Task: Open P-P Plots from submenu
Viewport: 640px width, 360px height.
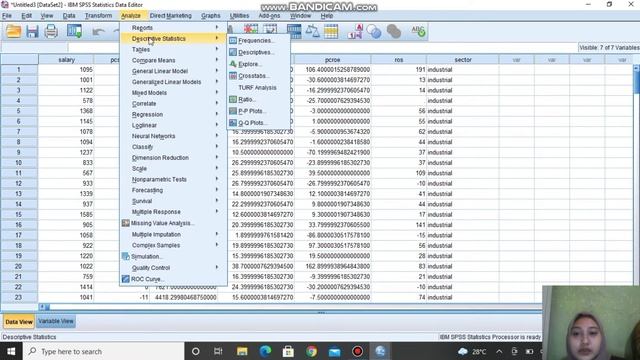Action: click(258, 111)
